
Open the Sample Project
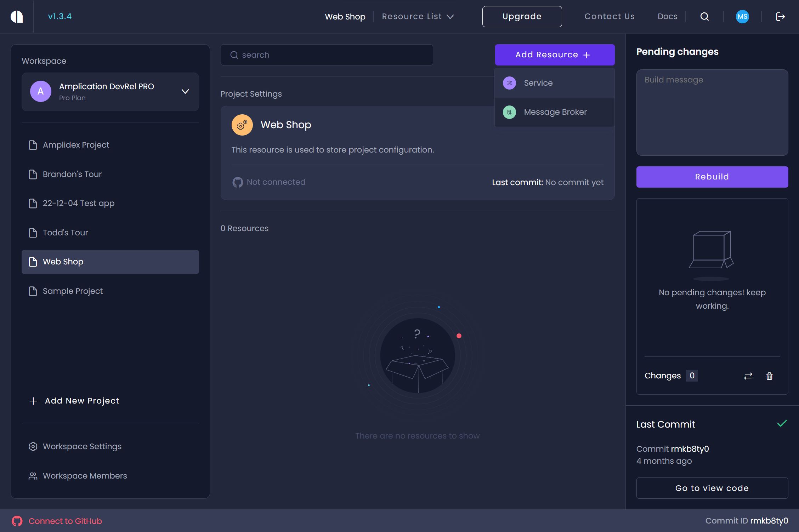[x=110, y=291]
